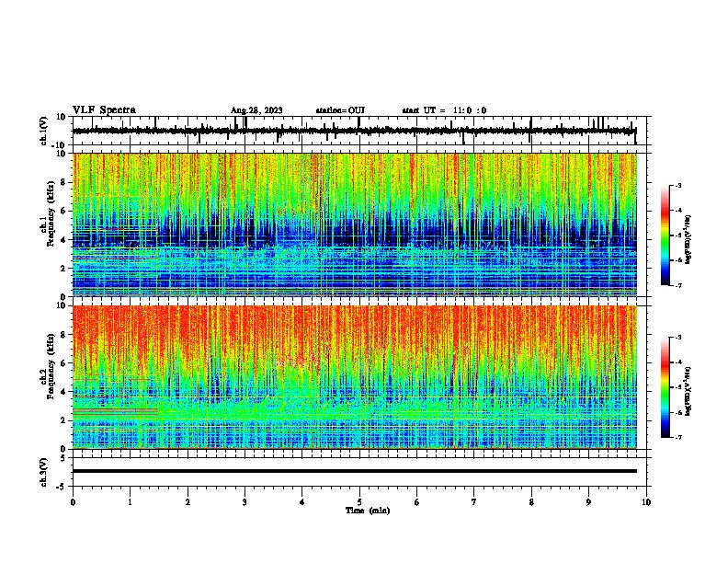This screenshot has height=563, width=728.
Task: Click the ch.1 spectrogram color scale bar
Action: [x=665, y=236]
